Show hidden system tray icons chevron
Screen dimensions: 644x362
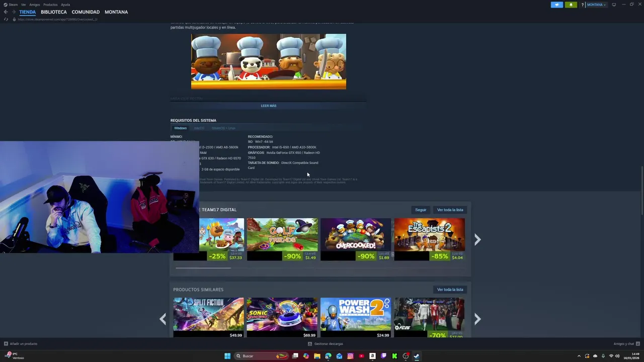[x=579, y=356]
